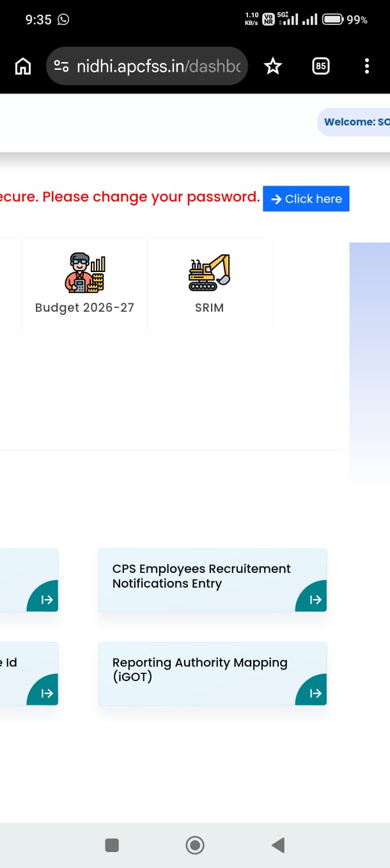
Task: Tap Android back triangle button
Action: 277,846
